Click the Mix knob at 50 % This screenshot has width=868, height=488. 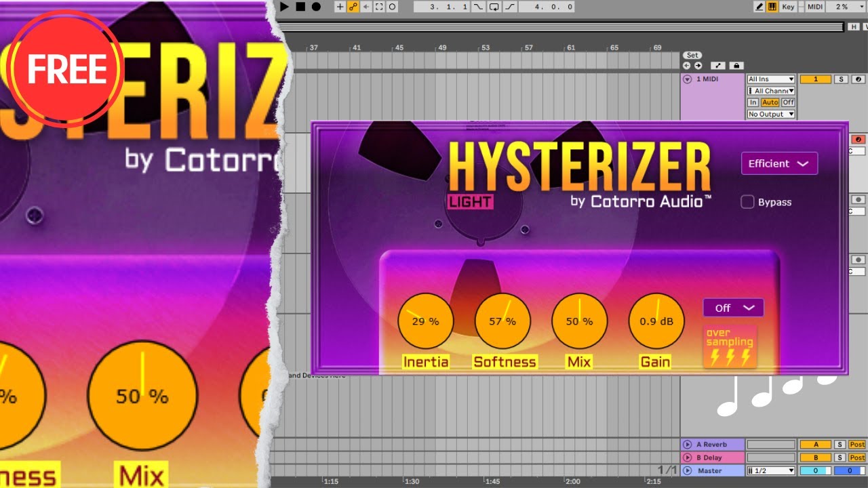point(579,321)
